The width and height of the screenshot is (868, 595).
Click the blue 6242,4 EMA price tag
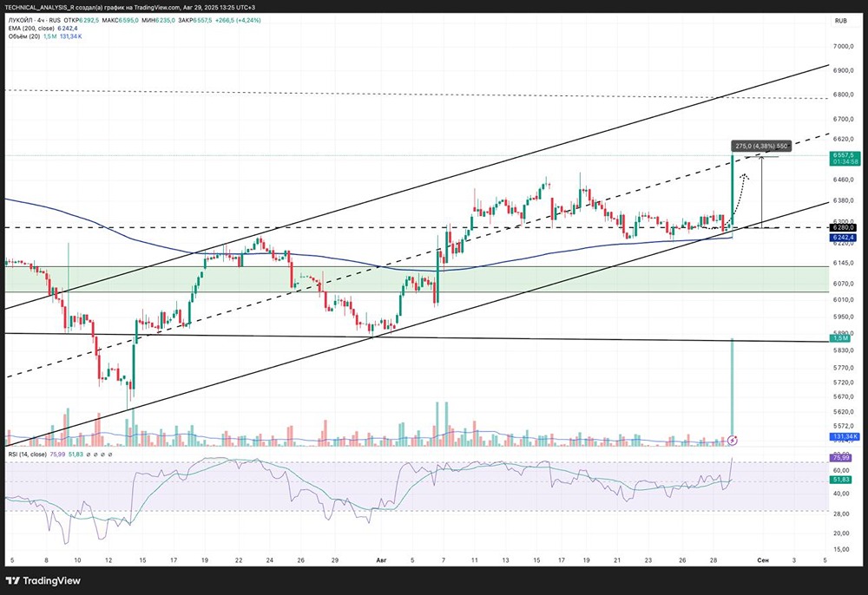[844, 238]
